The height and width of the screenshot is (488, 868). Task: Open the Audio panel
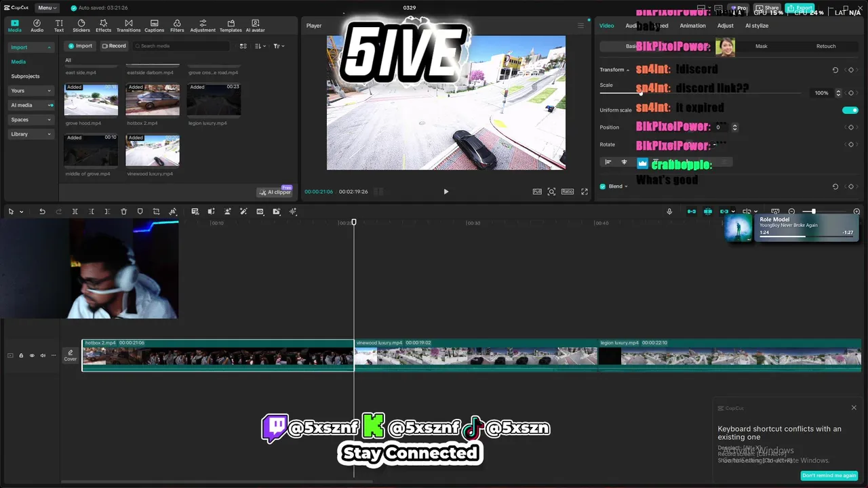(x=37, y=26)
